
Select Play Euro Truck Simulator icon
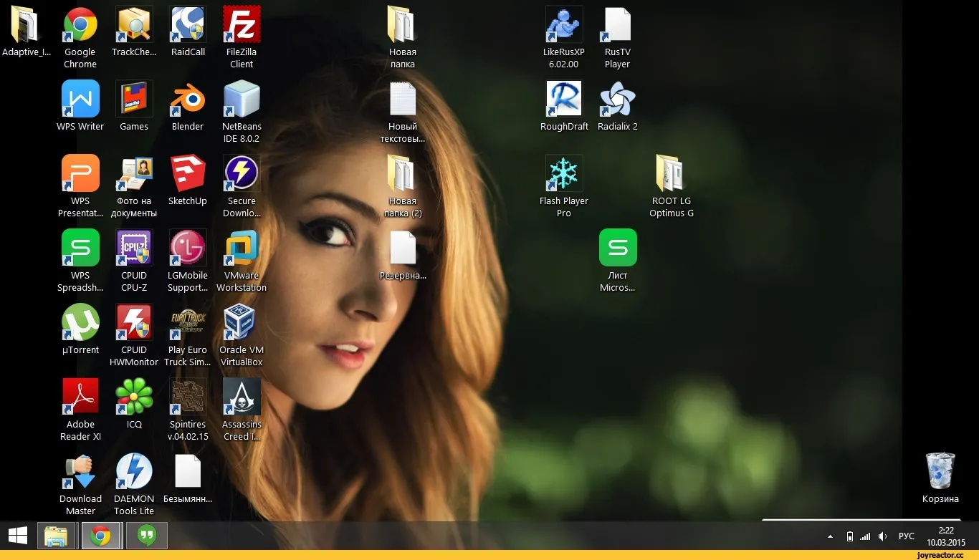tap(188, 322)
